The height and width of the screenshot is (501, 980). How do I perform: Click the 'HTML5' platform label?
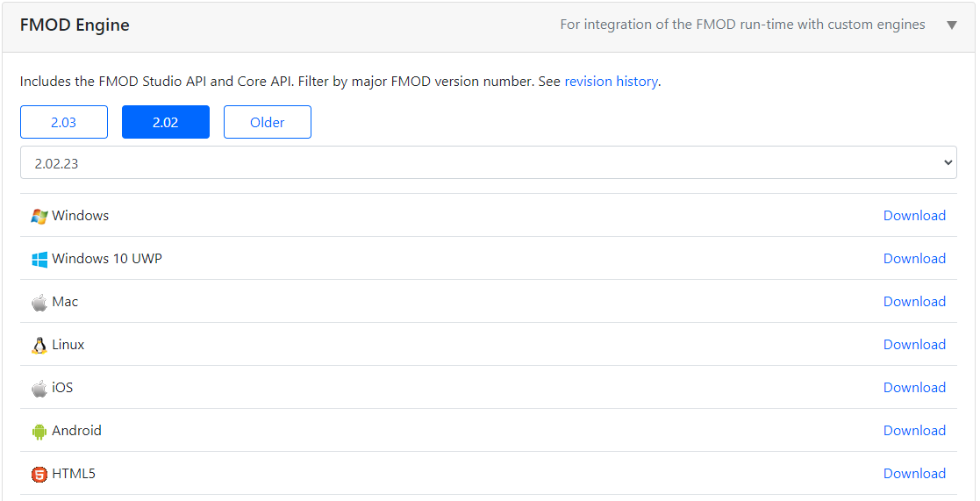tap(74, 474)
